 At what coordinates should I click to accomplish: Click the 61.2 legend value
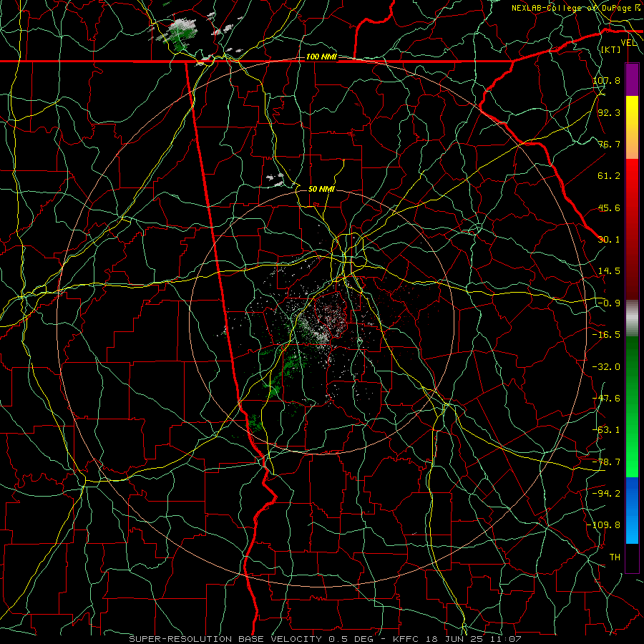click(609, 176)
